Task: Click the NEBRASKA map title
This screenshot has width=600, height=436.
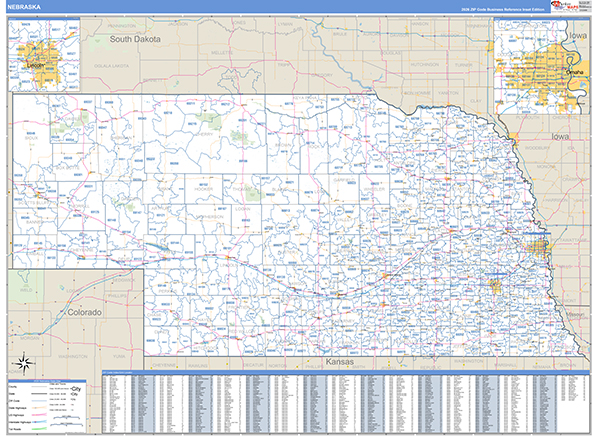Action: pyautogui.click(x=24, y=7)
